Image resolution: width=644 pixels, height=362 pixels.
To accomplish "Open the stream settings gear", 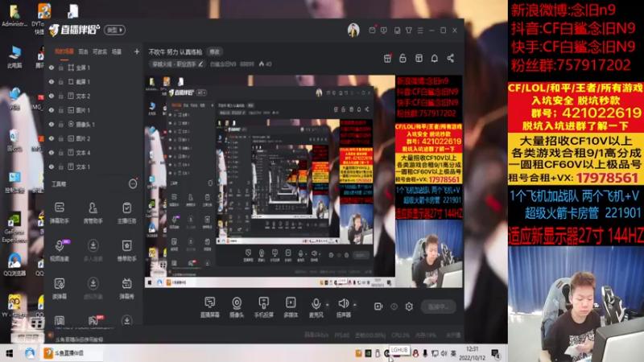I will point(409,306).
